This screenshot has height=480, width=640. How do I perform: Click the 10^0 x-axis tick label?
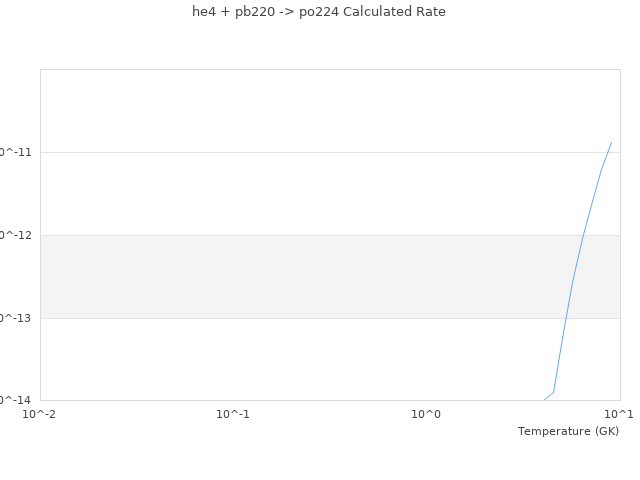(x=426, y=414)
